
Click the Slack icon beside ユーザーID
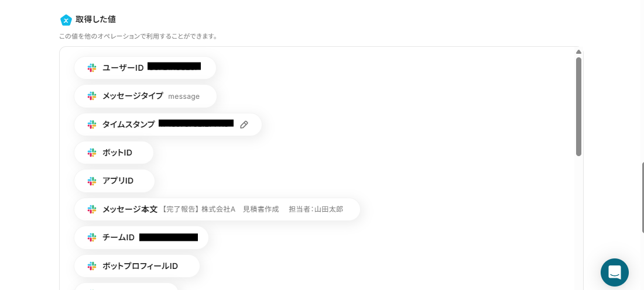pyautogui.click(x=92, y=68)
